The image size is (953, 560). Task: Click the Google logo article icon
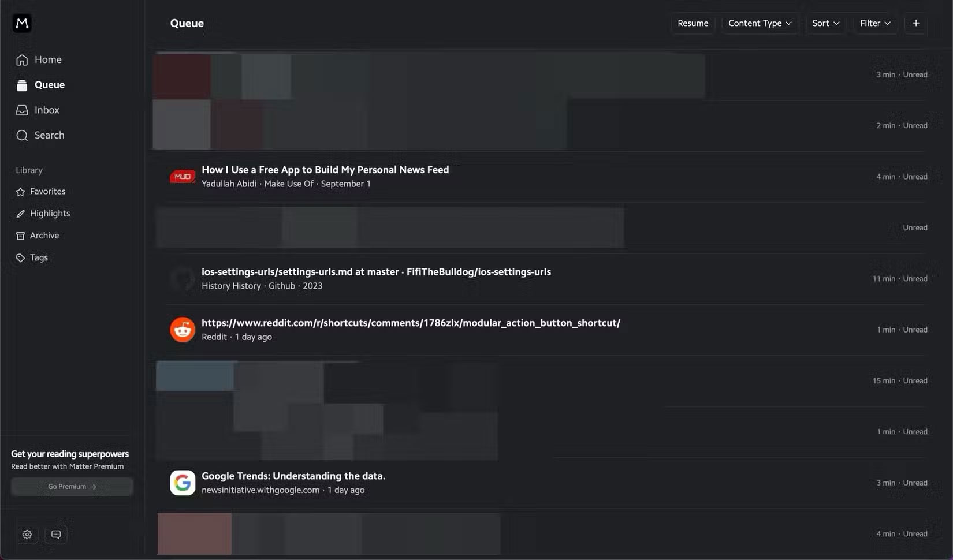coord(183,483)
